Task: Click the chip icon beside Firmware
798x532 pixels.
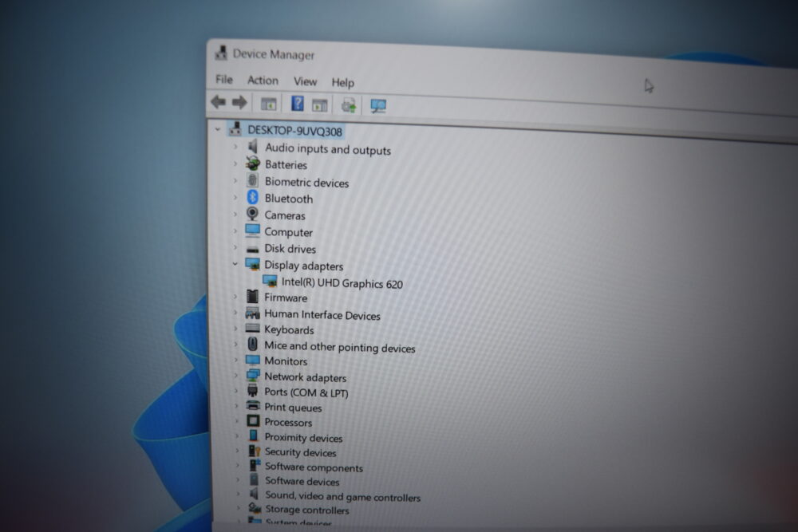Action: 252,296
